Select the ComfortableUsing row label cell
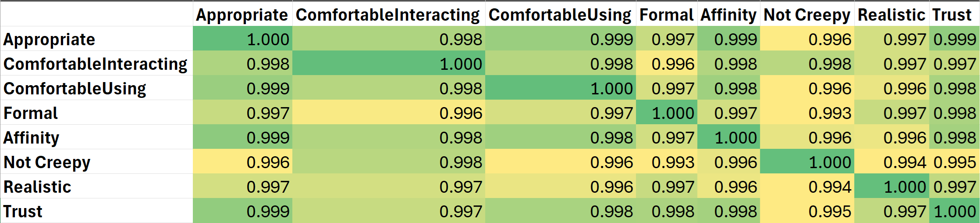The height and width of the screenshot is (223, 980). [x=96, y=88]
